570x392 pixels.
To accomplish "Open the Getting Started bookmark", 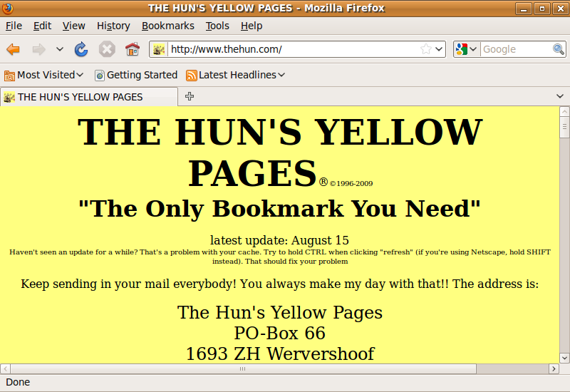I will coord(136,75).
